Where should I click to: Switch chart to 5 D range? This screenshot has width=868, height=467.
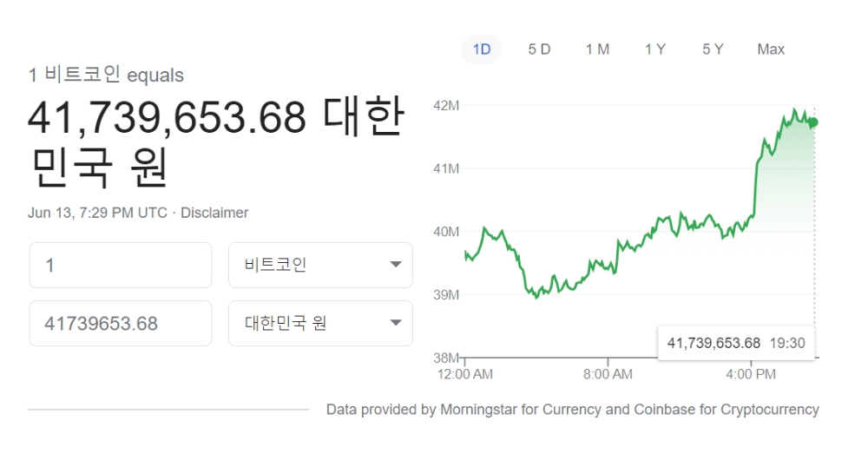(x=539, y=49)
